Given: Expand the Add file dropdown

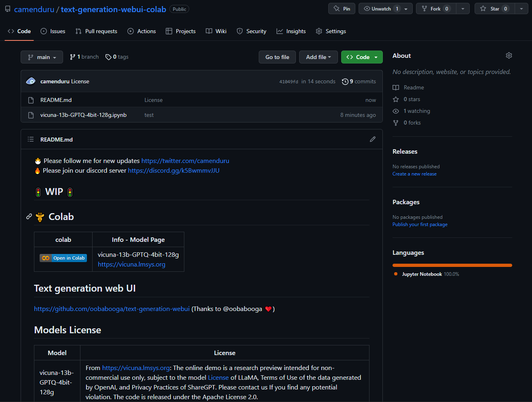Looking at the screenshot, I should coord(318,57).
